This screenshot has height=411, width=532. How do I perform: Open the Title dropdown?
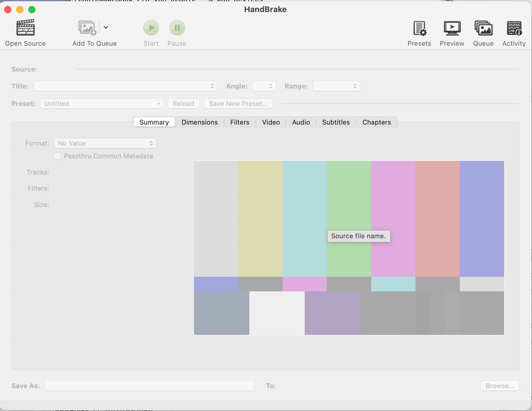125,86
